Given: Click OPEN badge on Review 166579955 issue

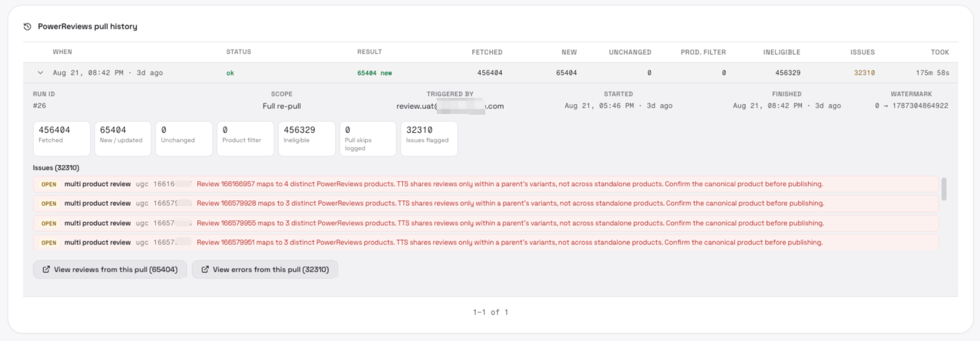Looking at the screenshot, I should [49, 223].
